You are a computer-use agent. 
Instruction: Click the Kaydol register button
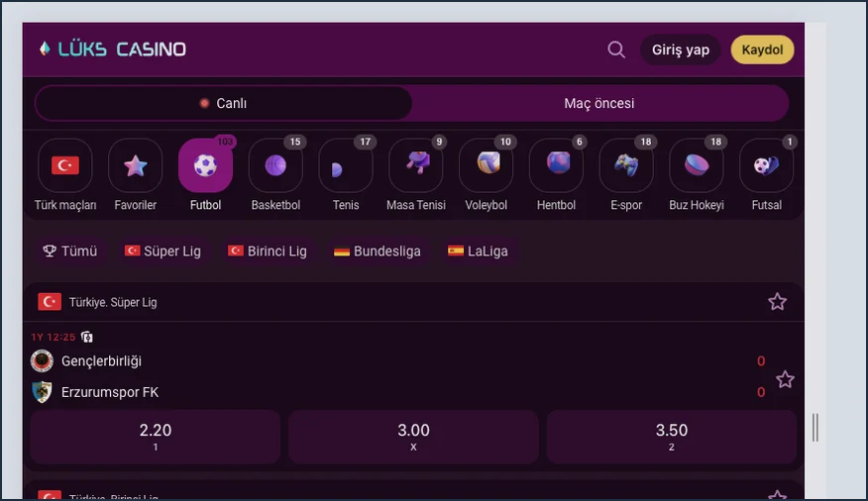click(x=762, y=50)
